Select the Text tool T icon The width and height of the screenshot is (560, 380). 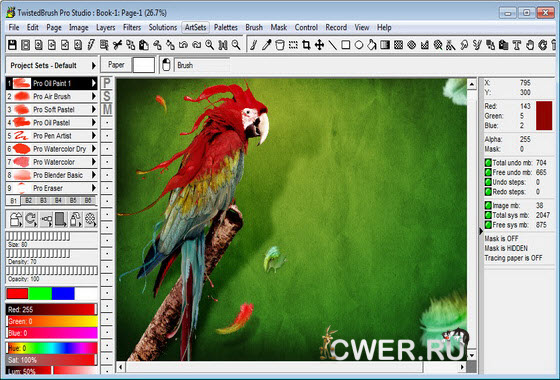(517, 45)
